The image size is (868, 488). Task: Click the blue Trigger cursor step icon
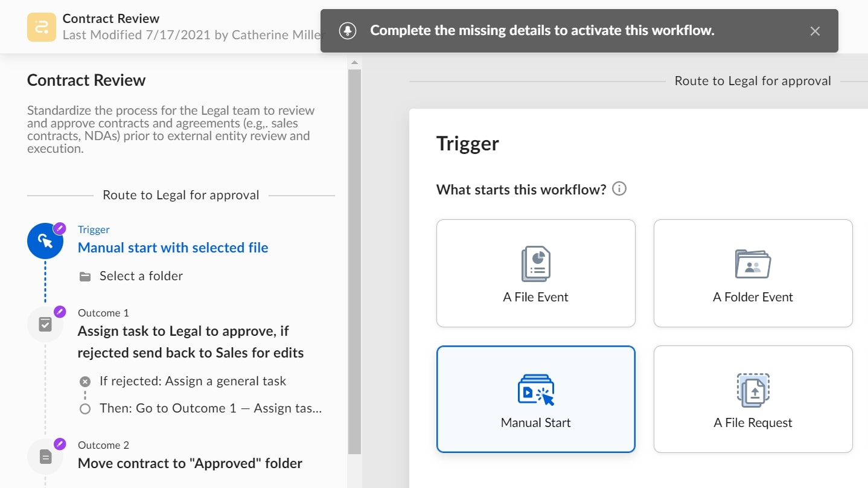(45, 241)
